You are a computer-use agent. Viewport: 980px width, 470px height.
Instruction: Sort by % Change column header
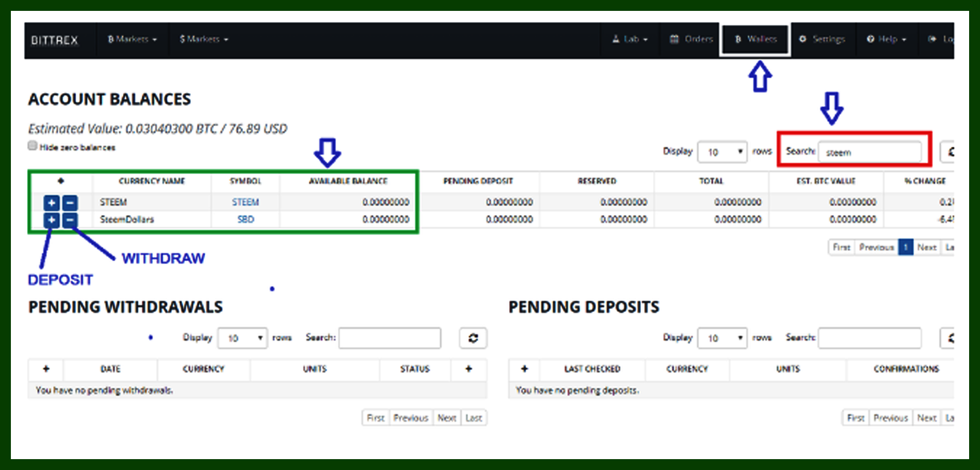[x=920, y=181]
